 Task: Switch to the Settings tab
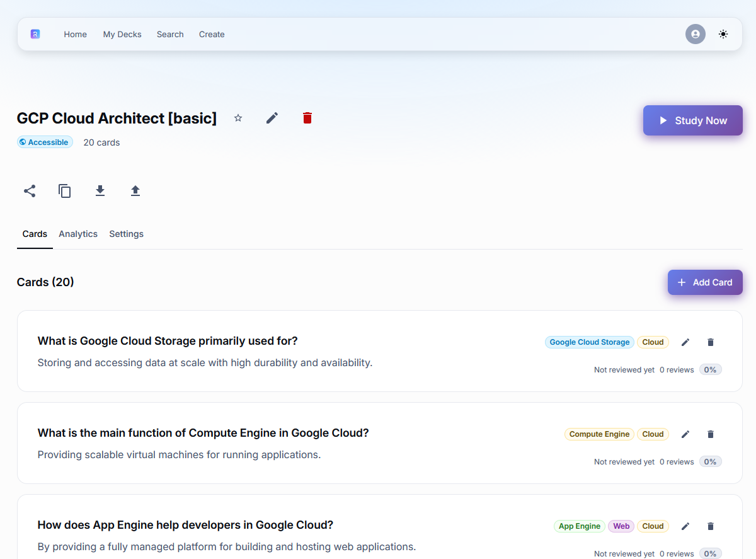coord(126,234)
